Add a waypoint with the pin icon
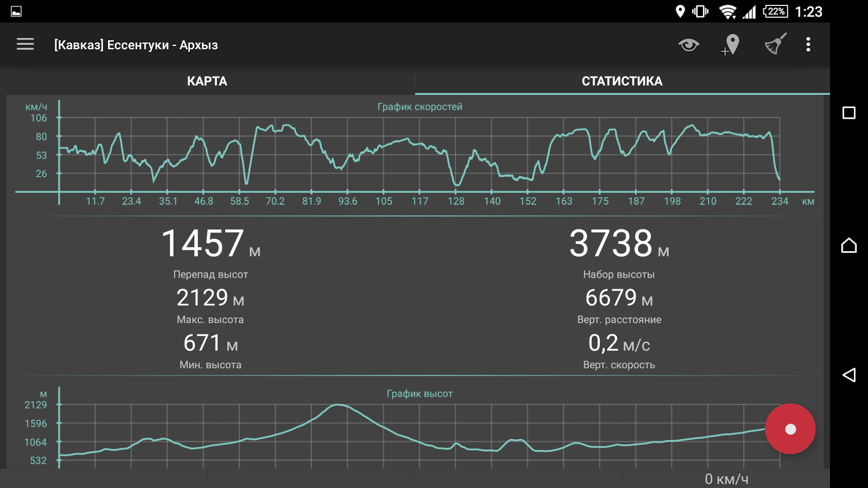 pos(731,45)
